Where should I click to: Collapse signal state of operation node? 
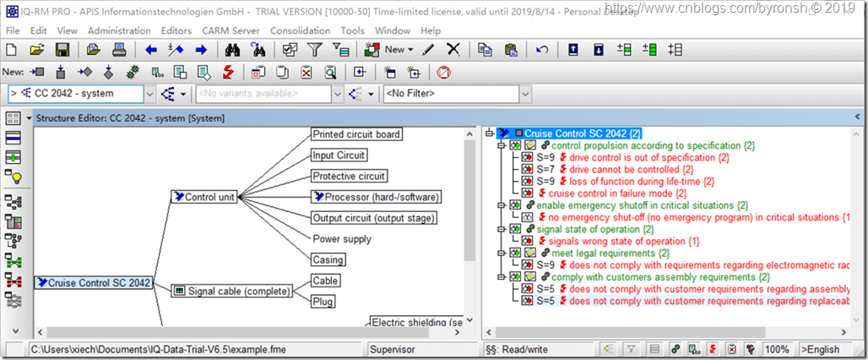pyautogui.click(x=501, y=229)
